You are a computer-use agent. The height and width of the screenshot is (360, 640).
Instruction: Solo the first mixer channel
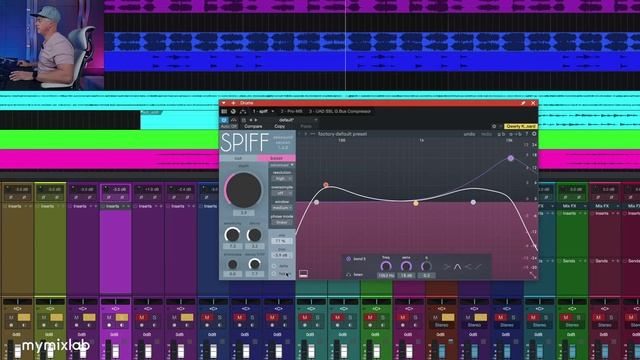pos(24,317)
